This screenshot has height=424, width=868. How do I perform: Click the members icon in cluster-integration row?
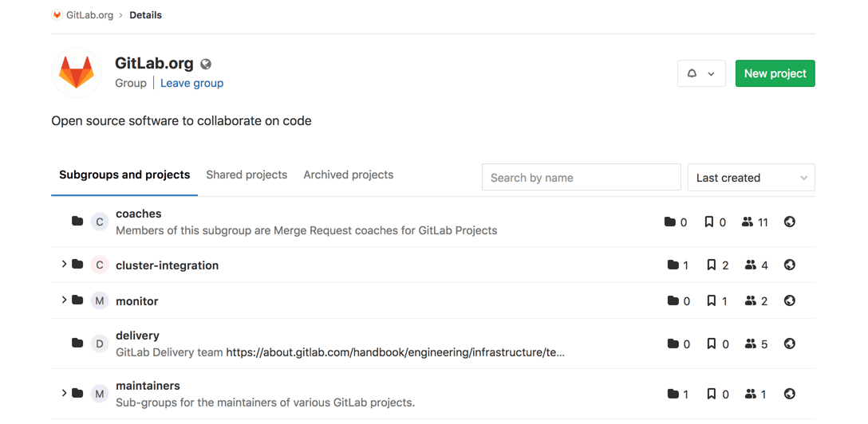751,265
